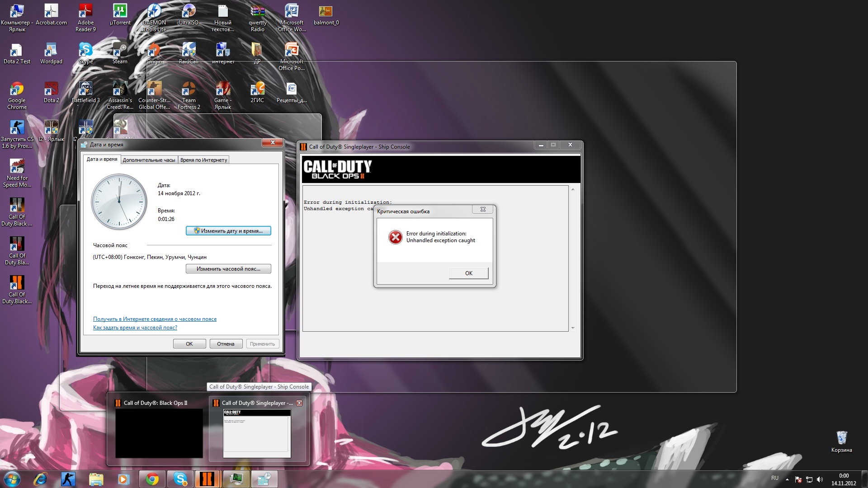Image resolution: width=868 pixels, height=488 pixels.
Task: Select the Dota 2 Test desktop shortcut
Action: coord(17,54)
